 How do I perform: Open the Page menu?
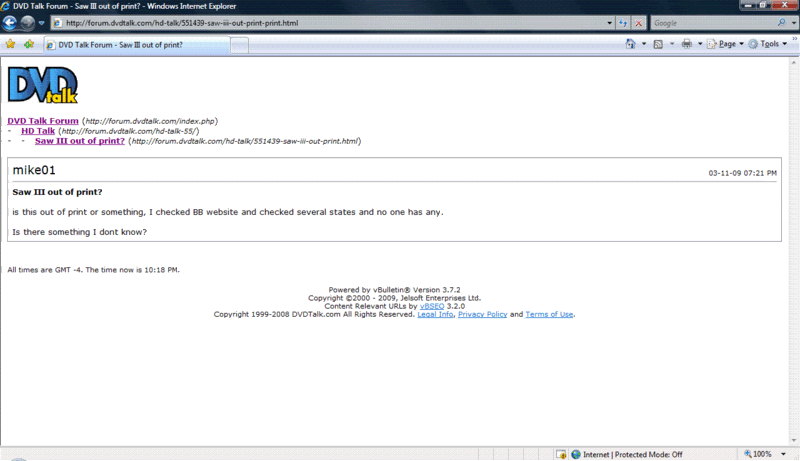[x=725, y=44]
